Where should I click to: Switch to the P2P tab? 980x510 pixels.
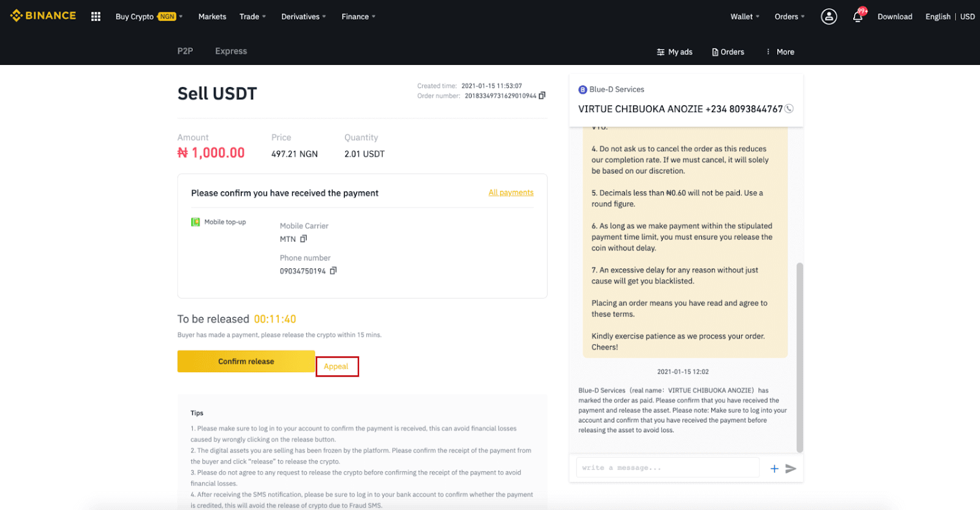pos(185,51)
